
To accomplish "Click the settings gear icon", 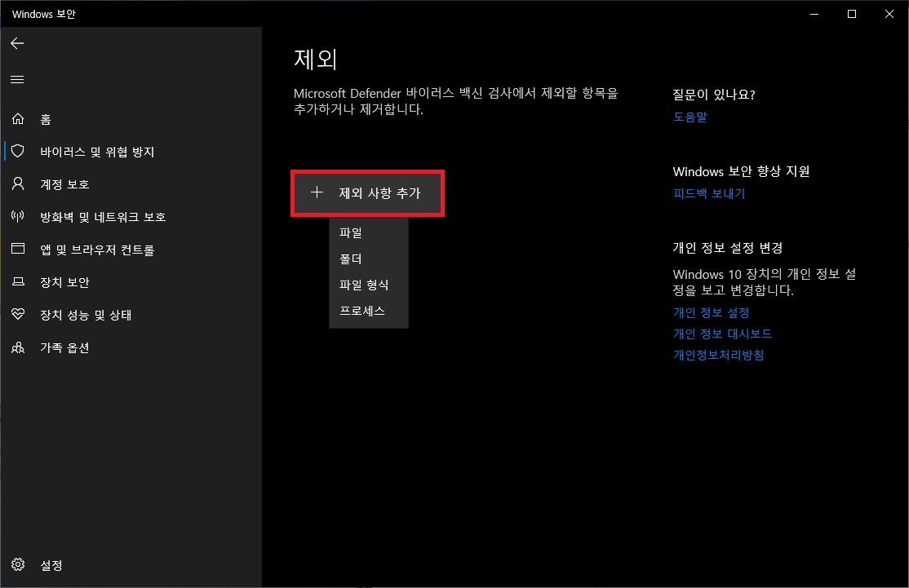I will [x=18, y=564].
